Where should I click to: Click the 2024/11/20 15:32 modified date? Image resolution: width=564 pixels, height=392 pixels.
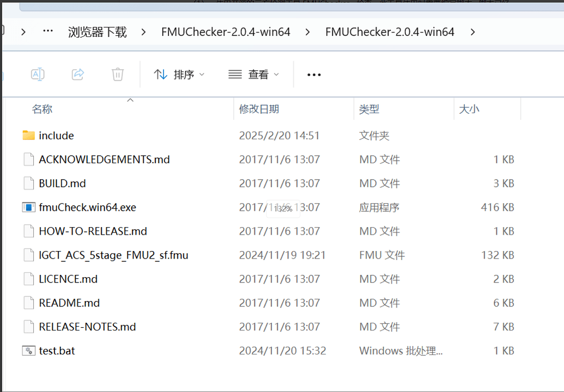point(282,351)
